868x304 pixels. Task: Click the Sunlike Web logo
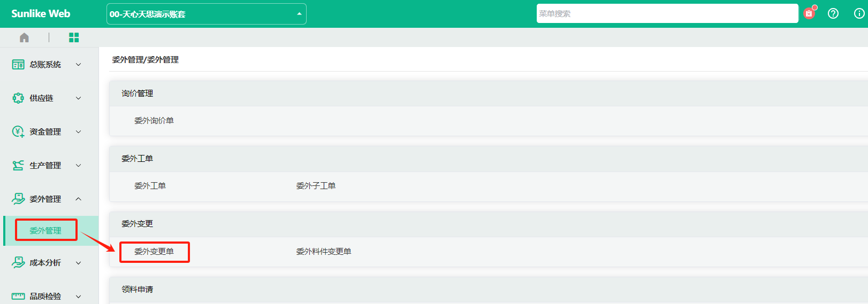click(41, 14)
